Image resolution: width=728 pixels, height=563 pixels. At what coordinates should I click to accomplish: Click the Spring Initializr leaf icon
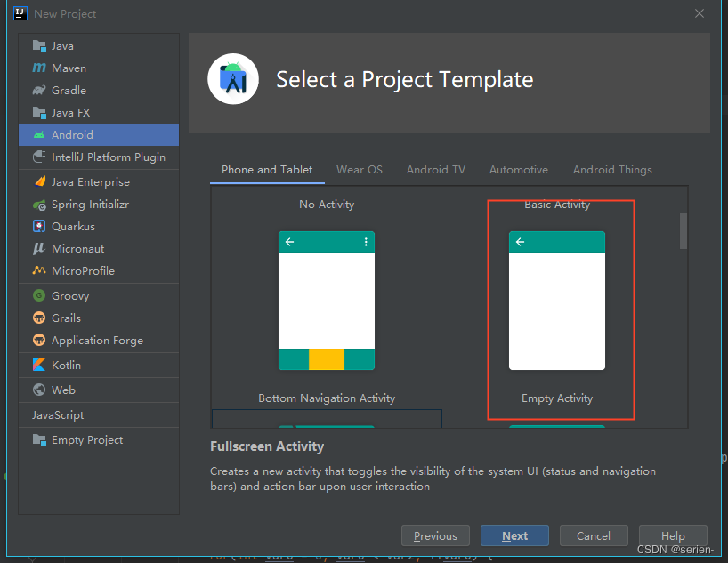tap(39, 205)
